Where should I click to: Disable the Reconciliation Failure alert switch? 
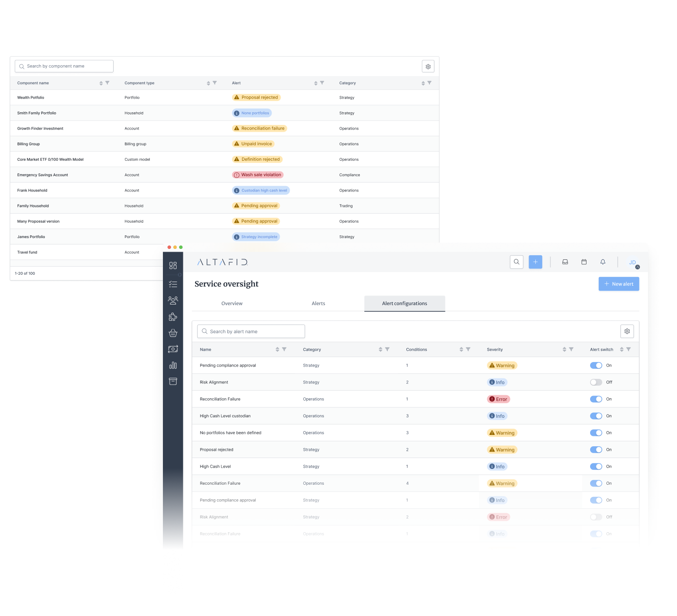coord(596,399)
